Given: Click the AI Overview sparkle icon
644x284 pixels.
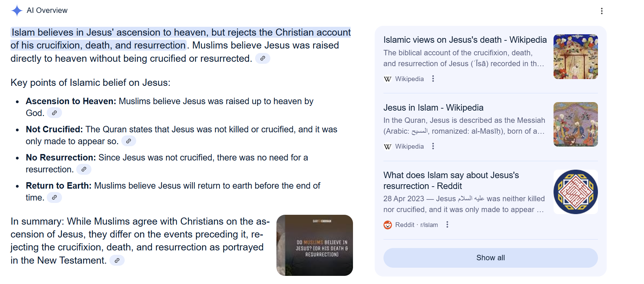Looking at the screenshot, I should [x=17, y=11].
